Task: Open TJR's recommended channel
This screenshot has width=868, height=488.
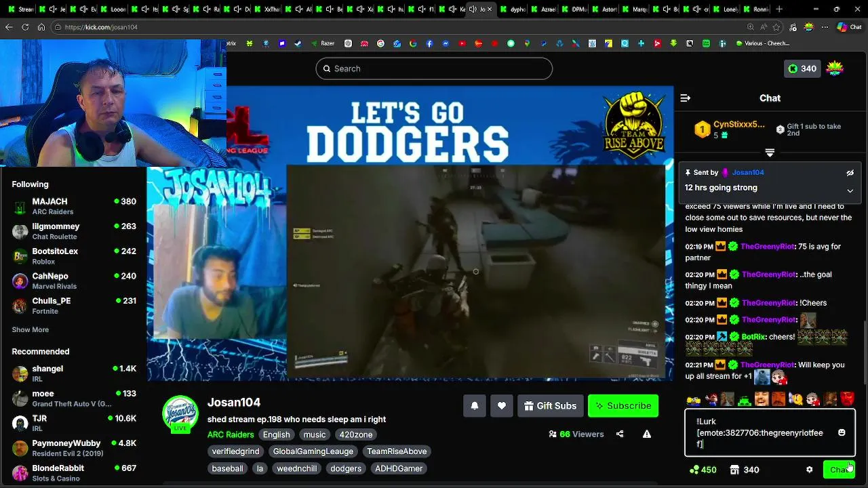Action: tap(74, 424)
